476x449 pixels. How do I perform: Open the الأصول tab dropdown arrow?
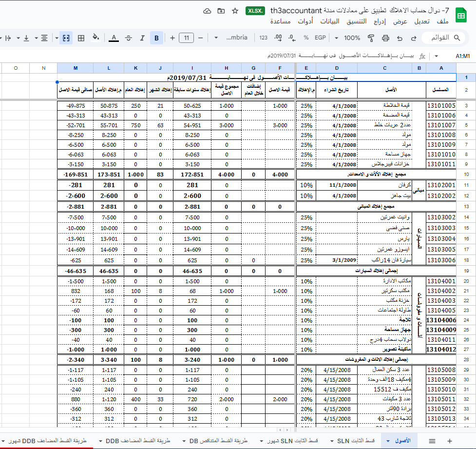coord(388,441)
